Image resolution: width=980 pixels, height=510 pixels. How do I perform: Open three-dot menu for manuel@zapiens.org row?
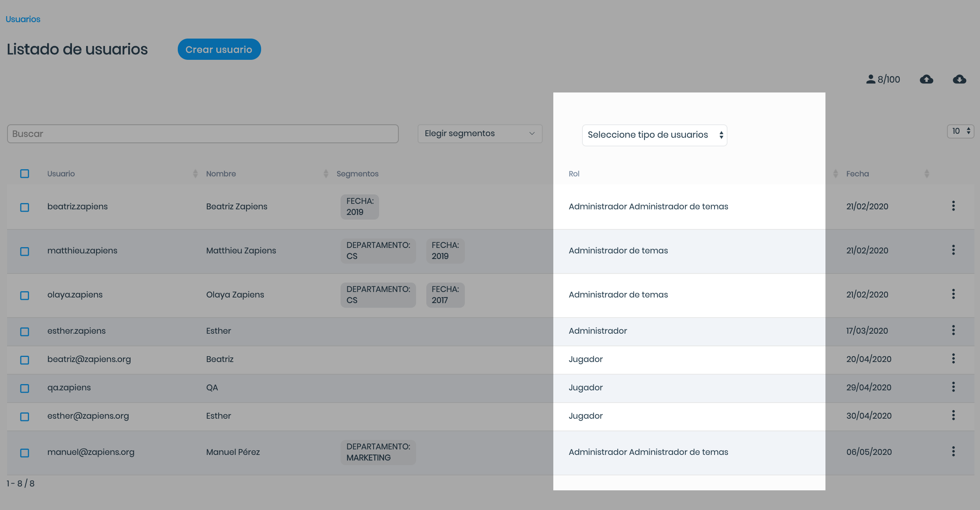tap(953, 451)
